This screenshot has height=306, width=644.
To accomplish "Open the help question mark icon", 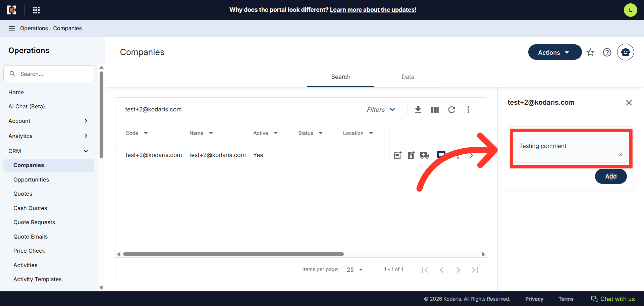I will (607, 52).
